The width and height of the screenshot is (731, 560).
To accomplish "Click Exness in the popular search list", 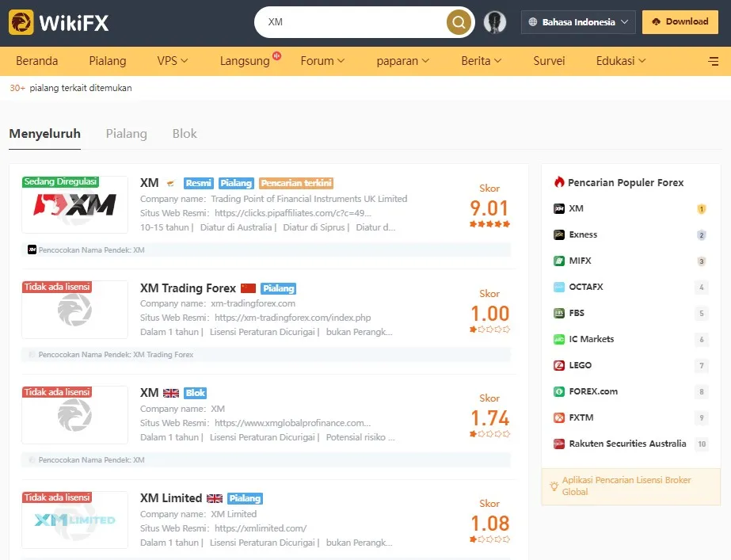I will (583, 234).
